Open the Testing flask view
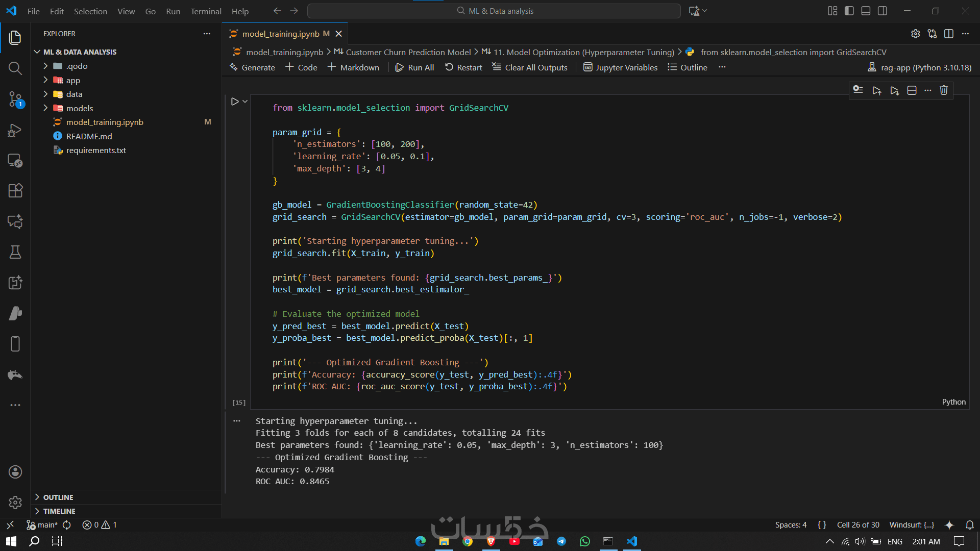The image size is (980, 551). [15, 252]
